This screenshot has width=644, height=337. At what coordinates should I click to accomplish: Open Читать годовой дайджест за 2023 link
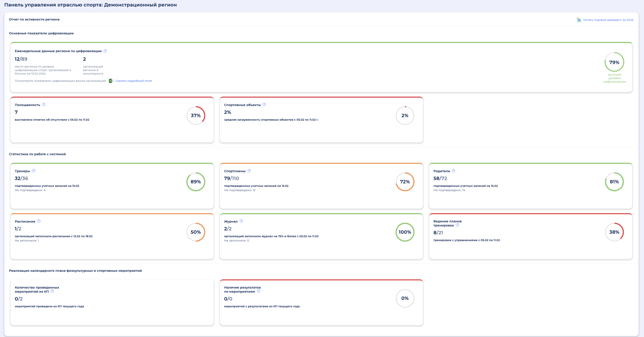click(608, 20)
